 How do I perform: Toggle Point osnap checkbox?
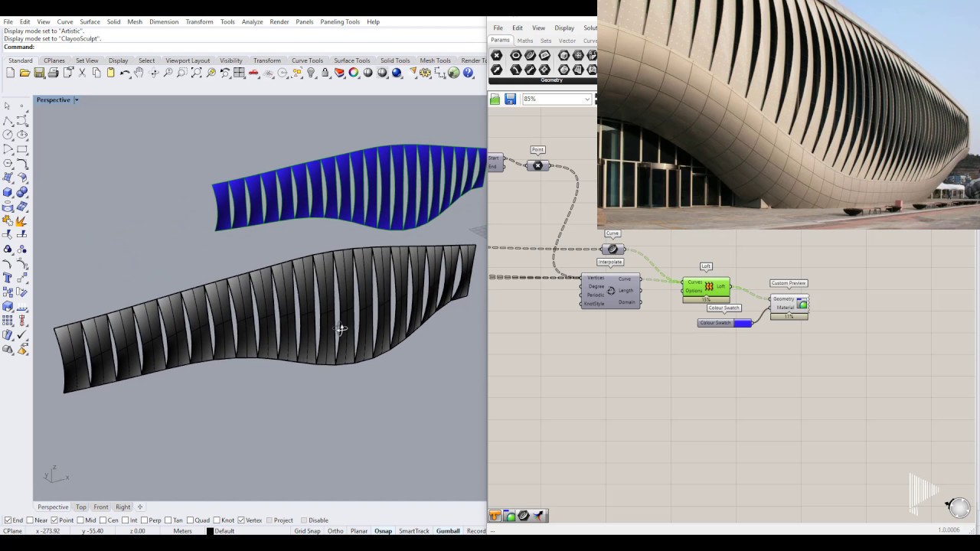click(55, 520)
